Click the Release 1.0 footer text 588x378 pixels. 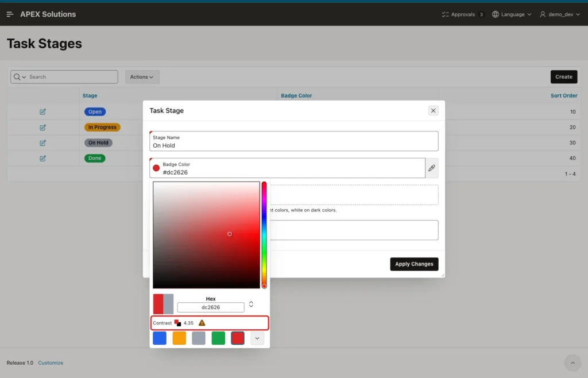tap(20, 362)
